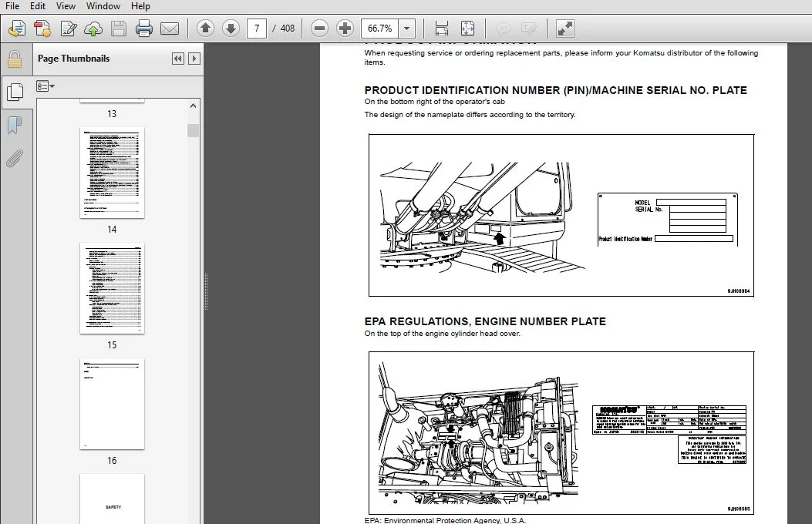Screen dimensions: 812x524
Task: Click the upload to cloud icon
Action: [93, 29]
